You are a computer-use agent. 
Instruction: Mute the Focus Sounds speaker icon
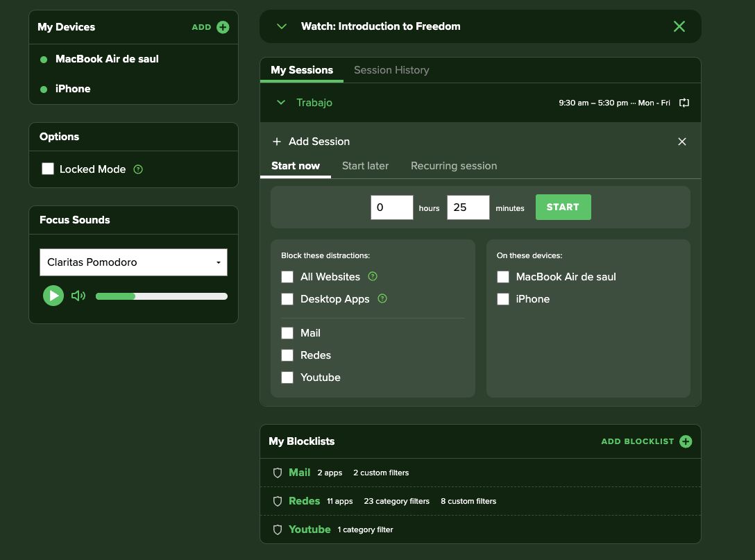tap(78, 296)
